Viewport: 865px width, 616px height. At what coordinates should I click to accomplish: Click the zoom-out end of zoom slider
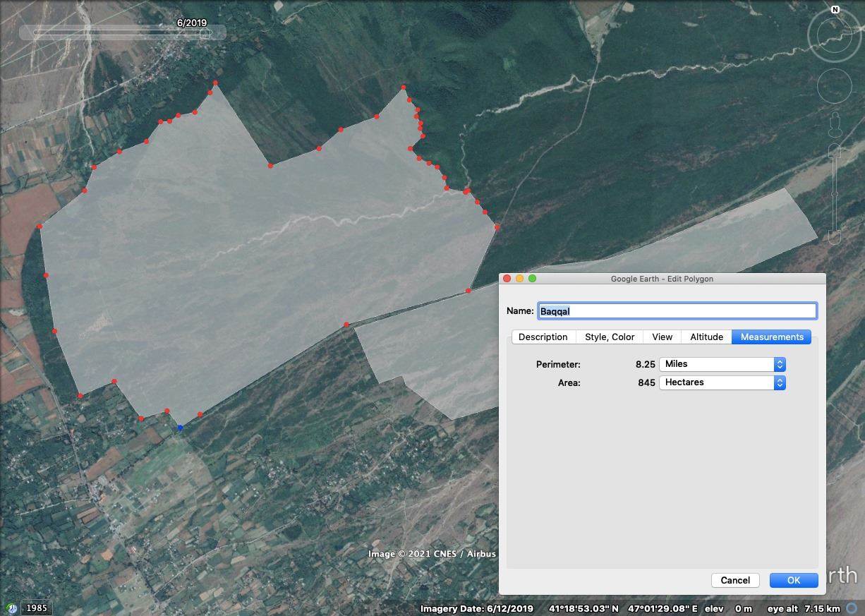click(x=835, y=237)
